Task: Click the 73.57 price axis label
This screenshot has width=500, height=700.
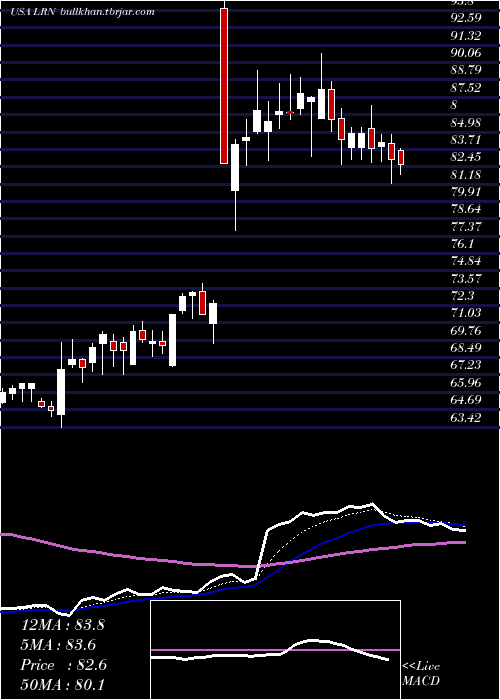Action: click(467, 278)
